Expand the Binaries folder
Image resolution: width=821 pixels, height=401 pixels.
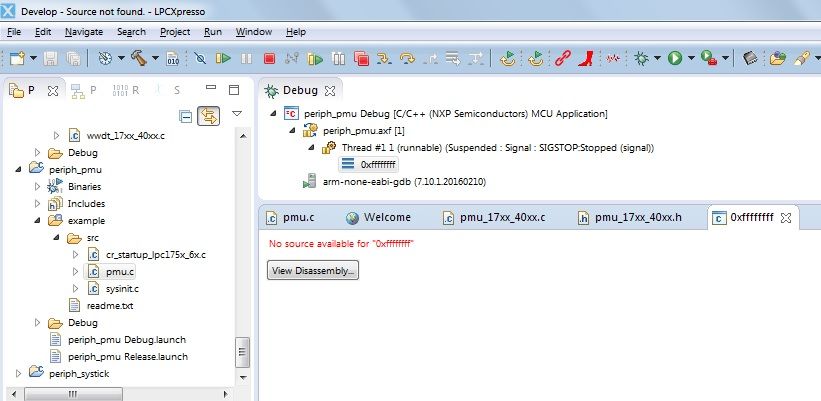pos(37,186)
